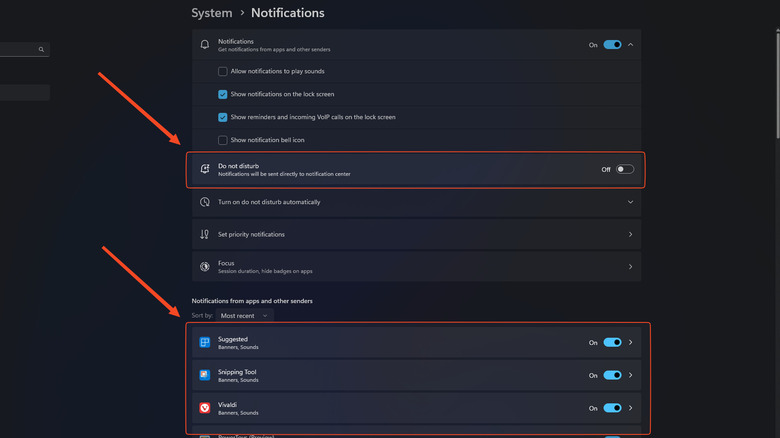Check Show notification bell icon
The image size is (780, 438).
[223, 140]
